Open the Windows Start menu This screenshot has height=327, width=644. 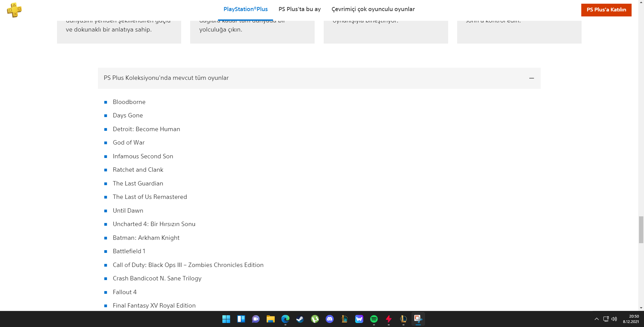point(226,319)
